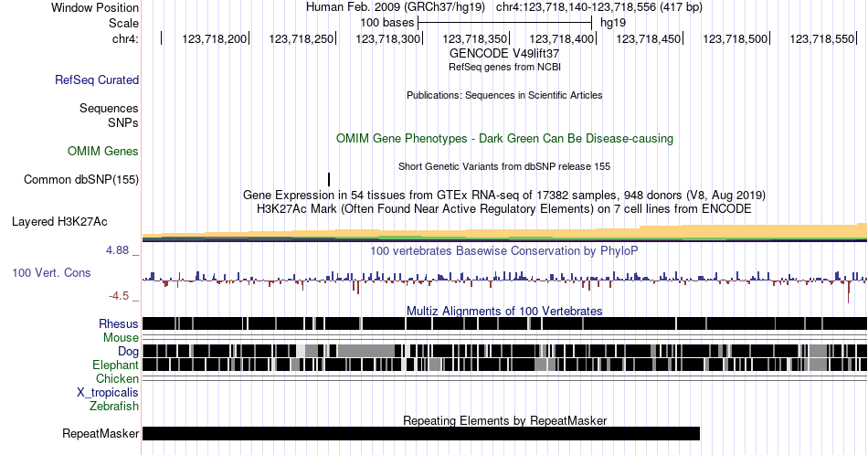Viewport: 868px width, 455px height.
Task: Click the RefSeq Curated track label
Action: 96,79
